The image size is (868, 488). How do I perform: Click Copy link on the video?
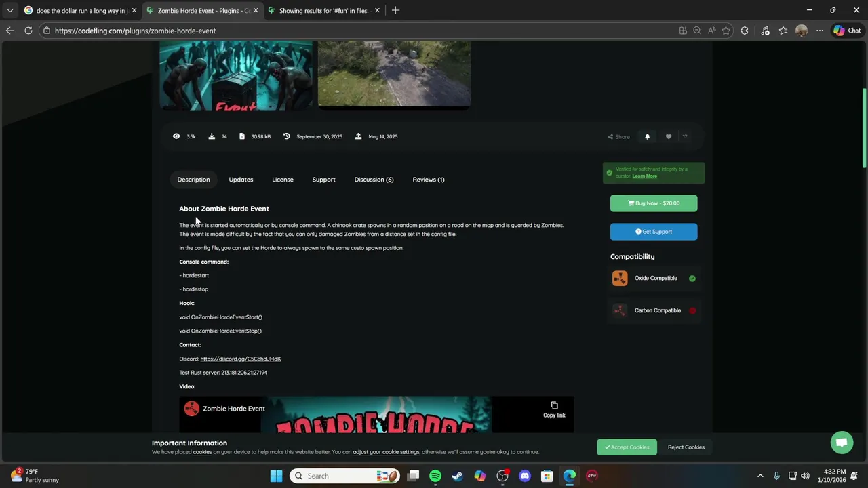point(554,410)
